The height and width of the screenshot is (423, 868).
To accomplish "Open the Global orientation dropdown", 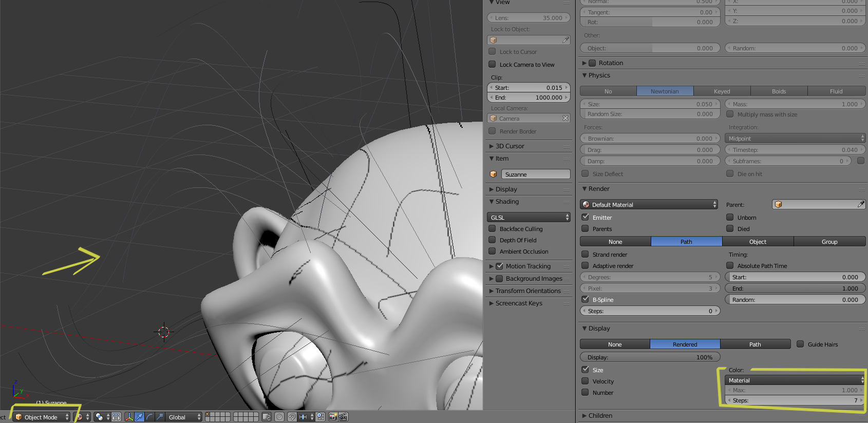I will tap(184, 417).
